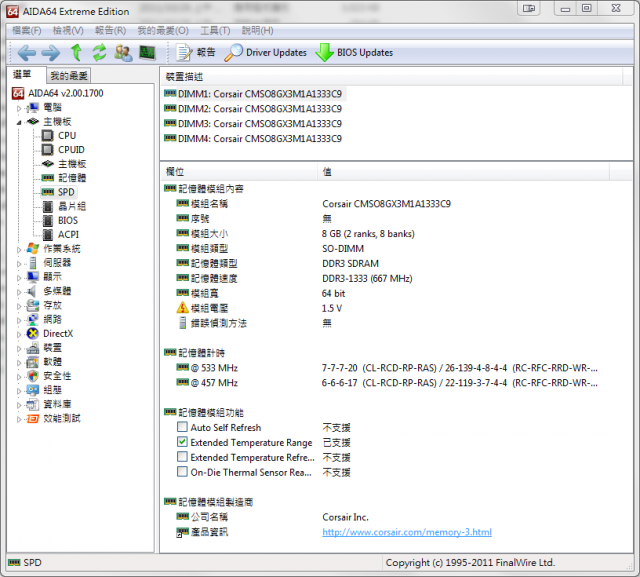The height and width of the screenshot is (577, 640).
Task: Open the 工具(T) menu
Action: (215, 31)
